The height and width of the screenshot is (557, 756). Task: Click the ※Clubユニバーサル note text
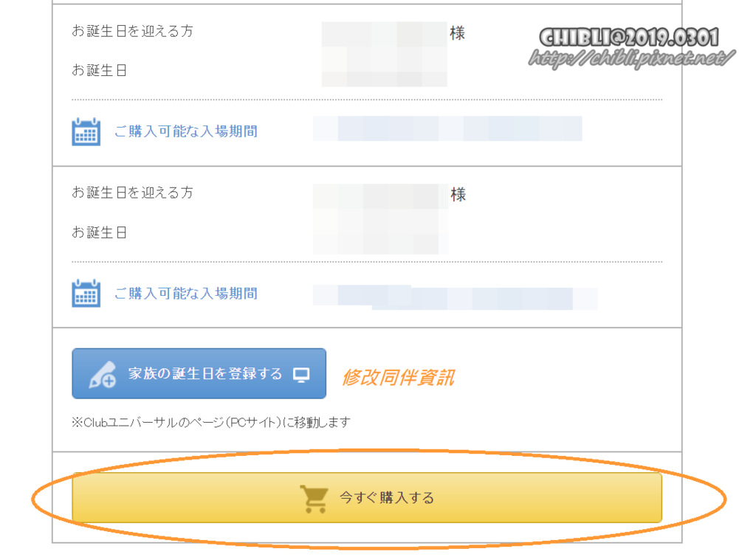210,423
